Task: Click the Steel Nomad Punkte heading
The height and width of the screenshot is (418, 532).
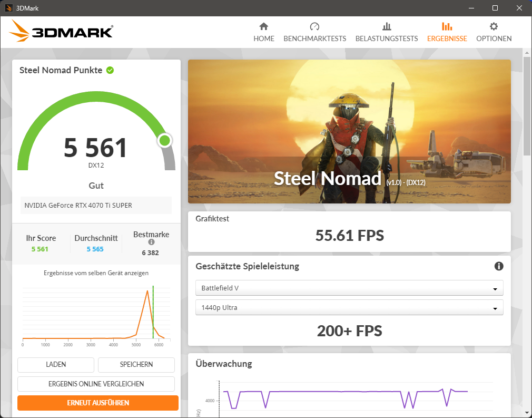Action: tap(61, 70)
